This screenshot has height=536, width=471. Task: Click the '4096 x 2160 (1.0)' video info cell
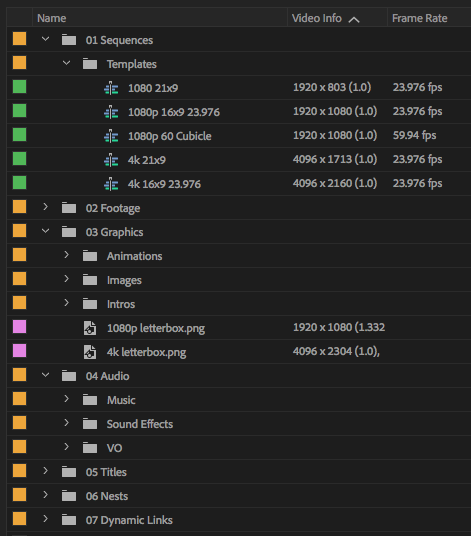335,183
